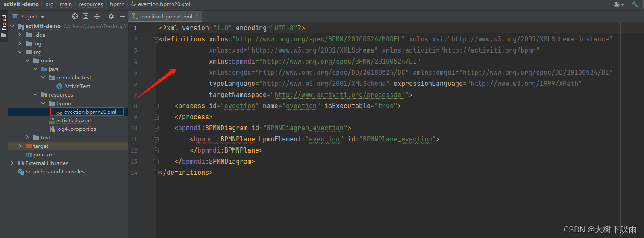Image resolution: width=644 pixels, height=238 pixels.
Task: Click isExecutable="true" attribute text
Action: 361,106
